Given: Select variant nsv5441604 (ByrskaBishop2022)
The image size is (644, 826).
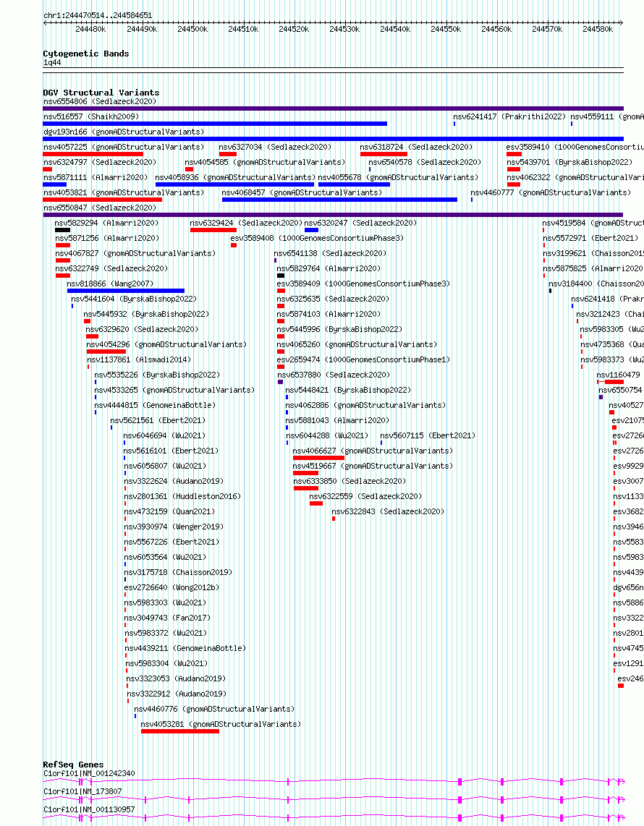Looking at the screenshot, I should (x=134, y=299).
